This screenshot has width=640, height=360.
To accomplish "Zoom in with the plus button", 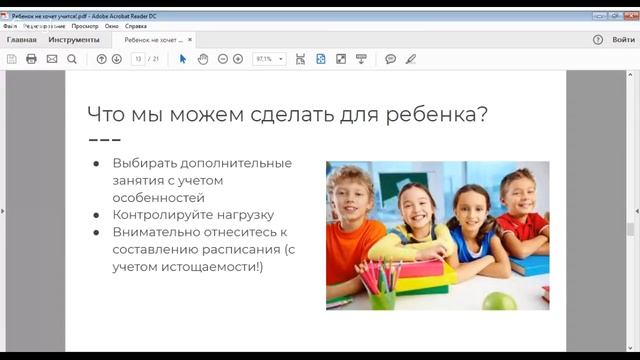I will pos(238,59).
